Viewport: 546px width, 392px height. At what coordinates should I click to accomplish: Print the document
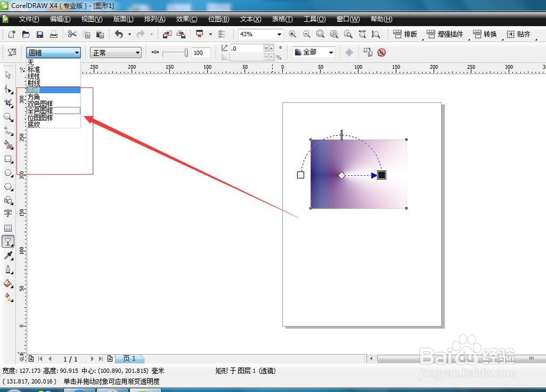[x=54, y=34]
